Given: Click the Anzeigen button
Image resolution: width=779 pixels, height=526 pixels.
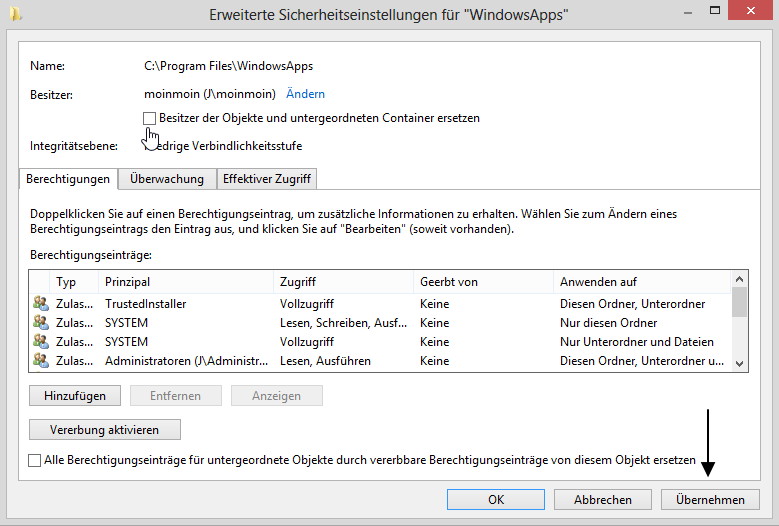Looking at the screenshot, I should [x=276, y=396].
